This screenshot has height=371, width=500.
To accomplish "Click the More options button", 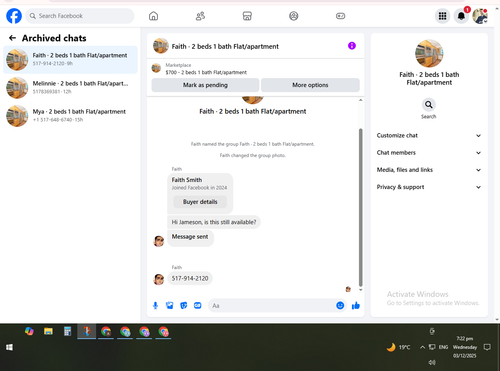I will 310,85.
